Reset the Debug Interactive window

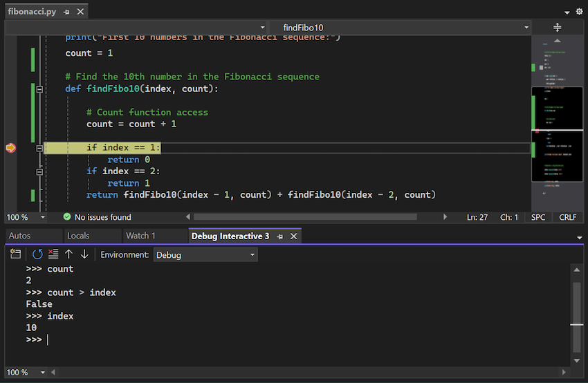click(x=37, y=254)
